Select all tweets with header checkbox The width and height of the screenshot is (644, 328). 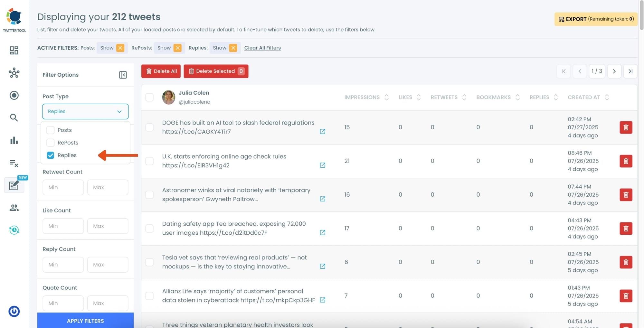pos(149,97)
